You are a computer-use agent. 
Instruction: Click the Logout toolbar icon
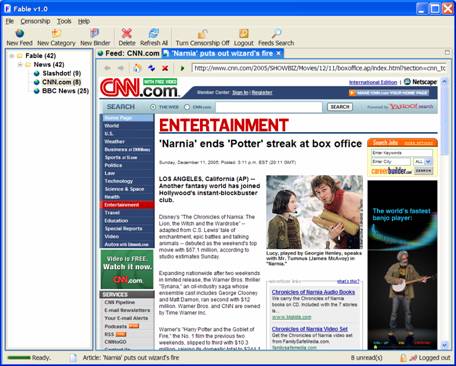[x=244, y=33]
